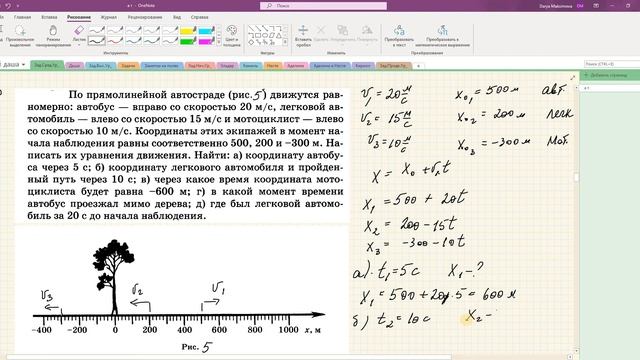Select the cyan highlighter pen
Image resolution: width=640 pixels, height=360 pixels.
[x=207, y=30]
